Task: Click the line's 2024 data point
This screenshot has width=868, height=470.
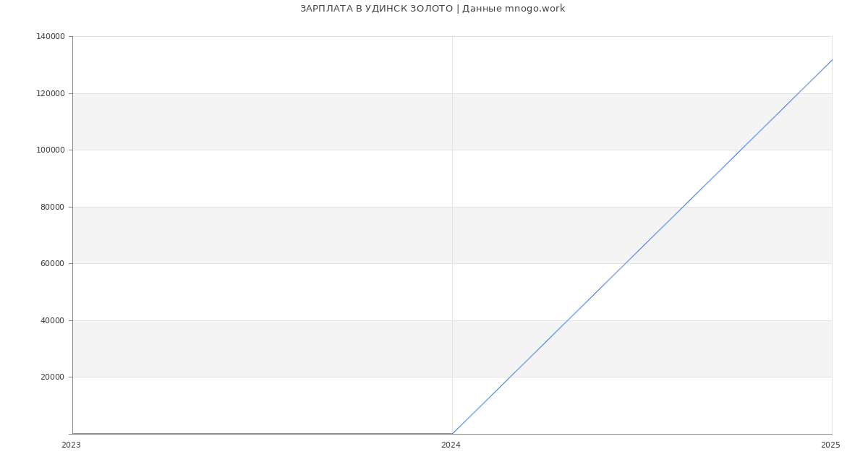Action: tap(452, 434)
